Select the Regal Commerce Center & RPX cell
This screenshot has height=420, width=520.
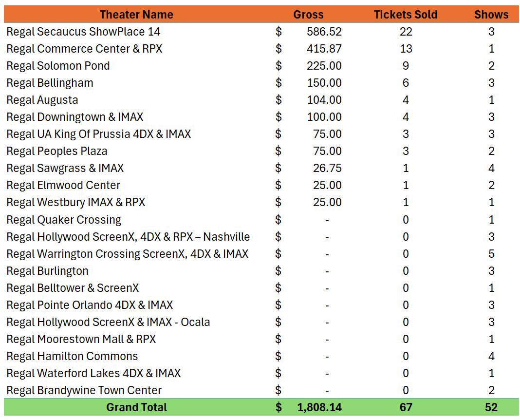point(84,49)
